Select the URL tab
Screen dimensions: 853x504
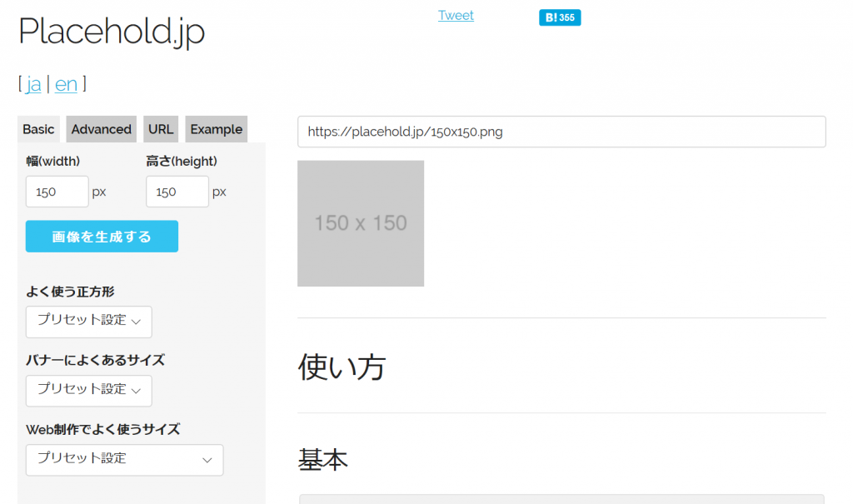tap(161, 129)
